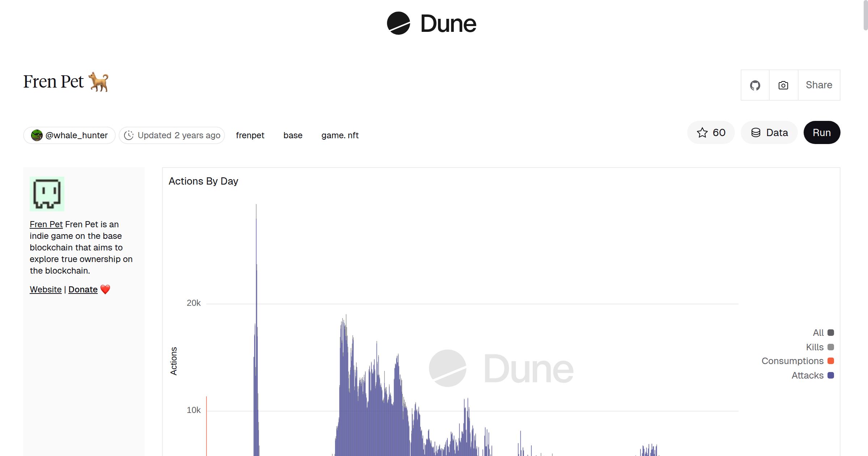Click the clock icon beside Updated

(129, 135)
